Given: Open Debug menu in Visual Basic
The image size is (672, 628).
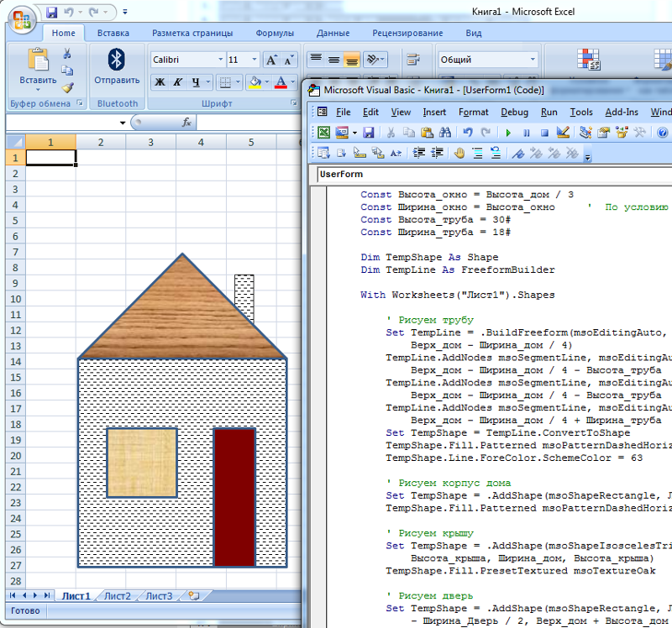Looking at the screenshot, I should pos(514,113).
